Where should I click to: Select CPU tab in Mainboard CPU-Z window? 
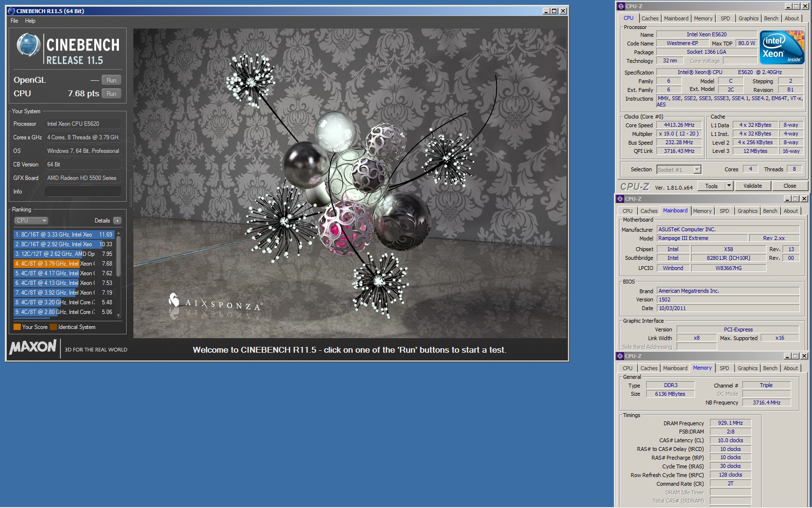coord(627,211)
